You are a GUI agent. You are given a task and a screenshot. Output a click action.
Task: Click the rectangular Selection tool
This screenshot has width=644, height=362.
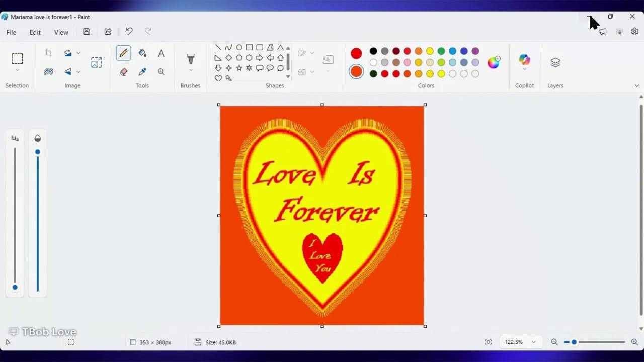[17, 58]
